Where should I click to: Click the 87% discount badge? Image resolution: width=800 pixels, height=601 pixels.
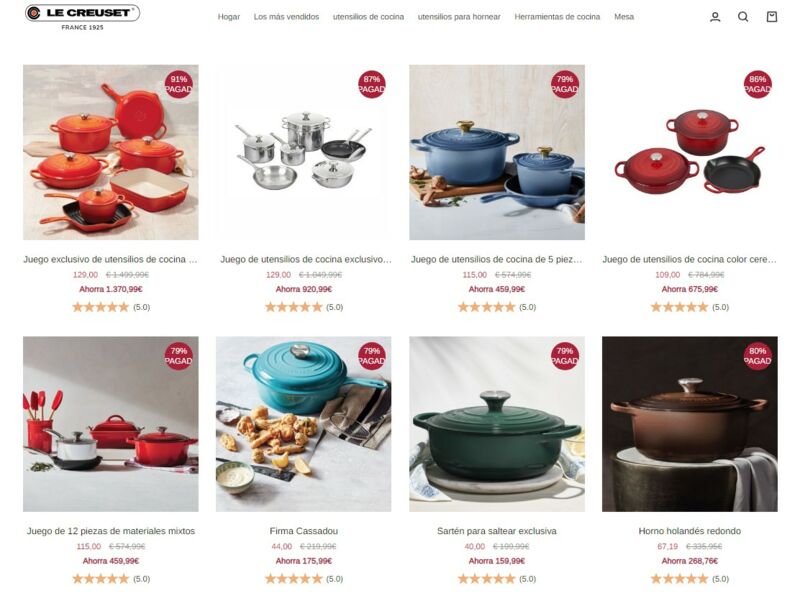pos(371,84)
